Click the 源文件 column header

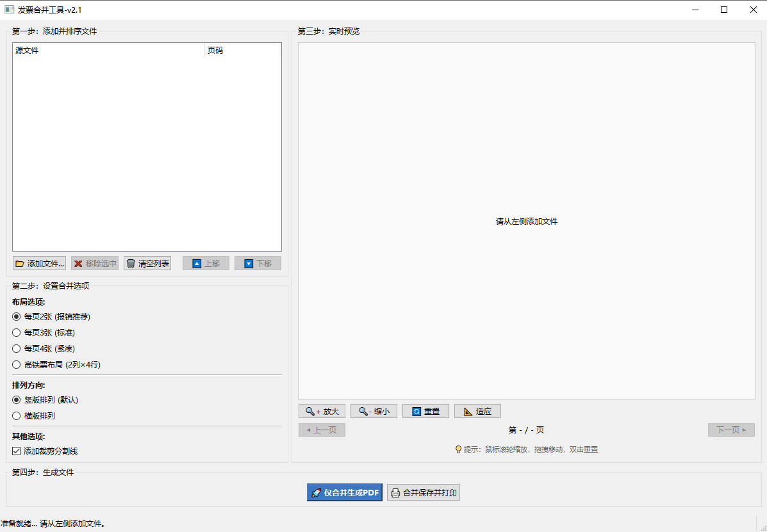pos(108,51)
